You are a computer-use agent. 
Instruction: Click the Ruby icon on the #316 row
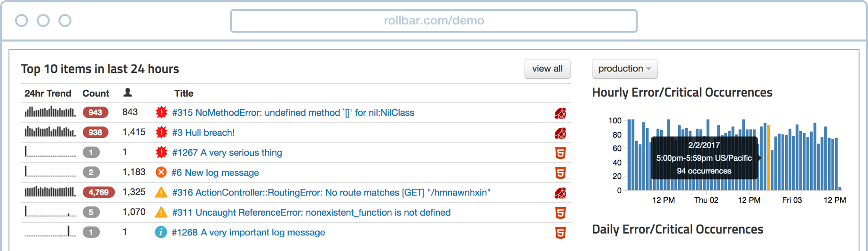560,193
